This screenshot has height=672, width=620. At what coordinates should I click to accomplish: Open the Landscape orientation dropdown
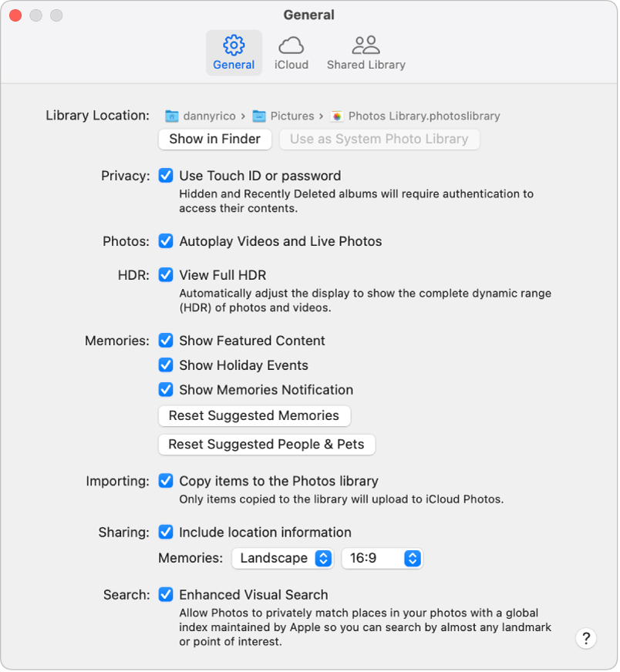[x=282, y=559]
